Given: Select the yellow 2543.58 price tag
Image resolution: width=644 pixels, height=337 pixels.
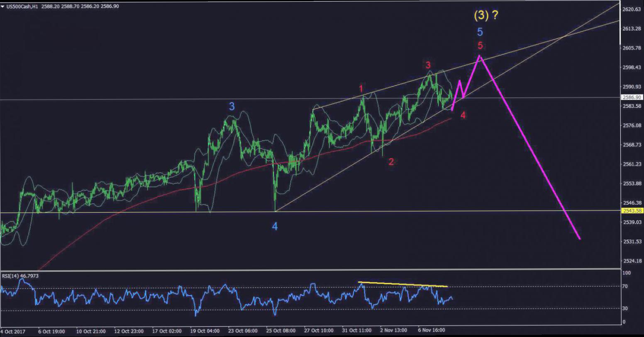Looking at the screenshot, I should (632, 211).
